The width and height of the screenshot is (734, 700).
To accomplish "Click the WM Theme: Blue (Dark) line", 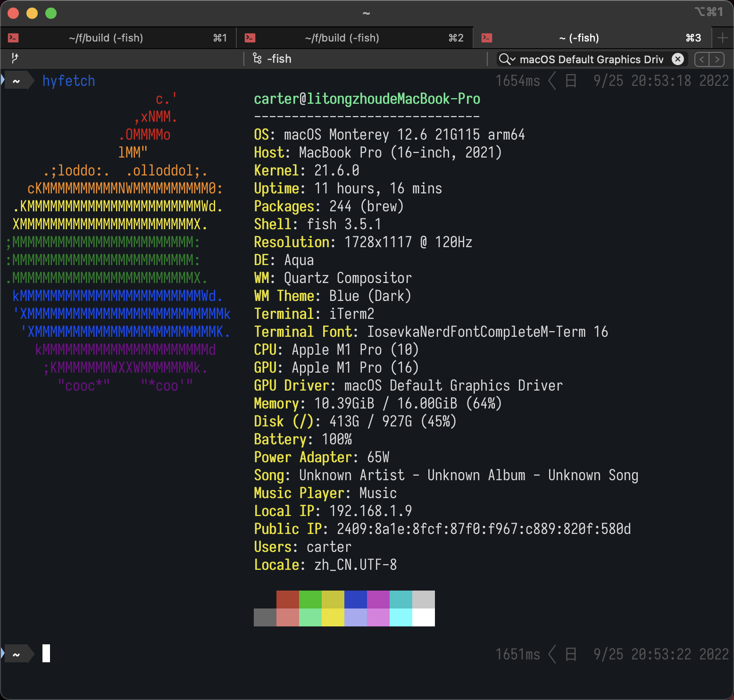I will 333,296.
